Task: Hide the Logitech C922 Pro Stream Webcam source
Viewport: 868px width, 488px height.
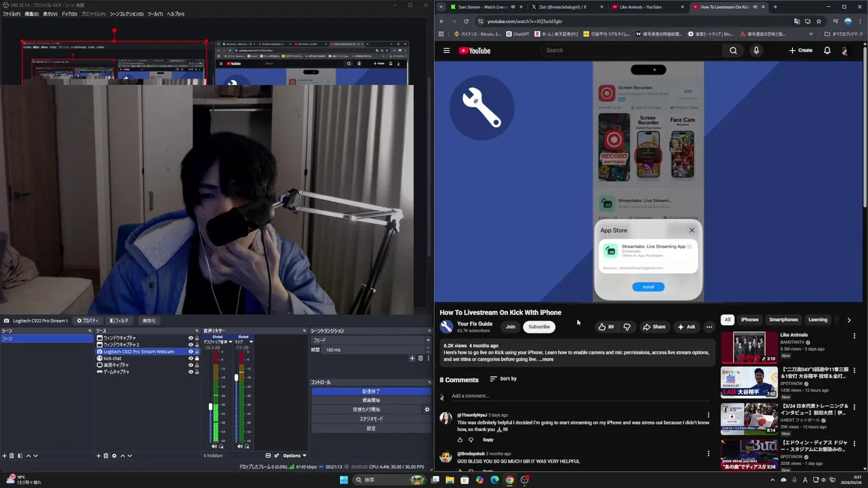Action: 191,351
